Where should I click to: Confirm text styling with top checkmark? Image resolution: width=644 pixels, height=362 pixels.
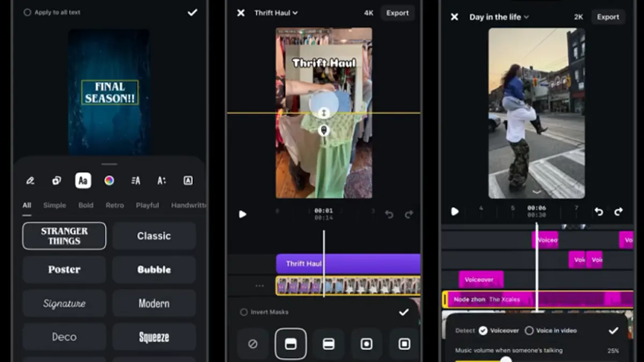click(192, 12)
